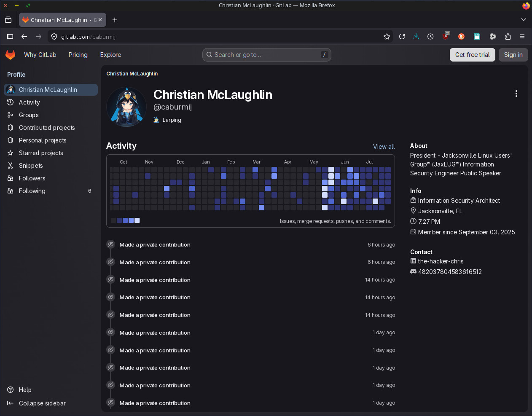Click the Jun month label in chart

coord(345,162)
